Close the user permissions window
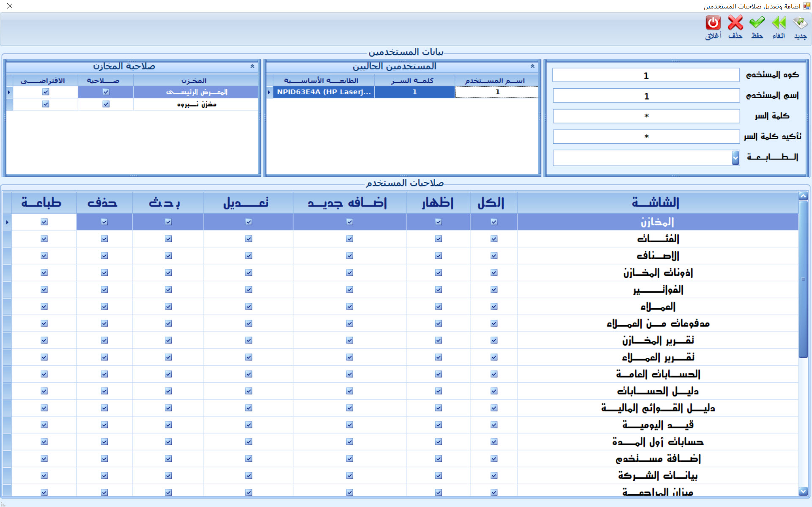 click(x=10, y=6)
